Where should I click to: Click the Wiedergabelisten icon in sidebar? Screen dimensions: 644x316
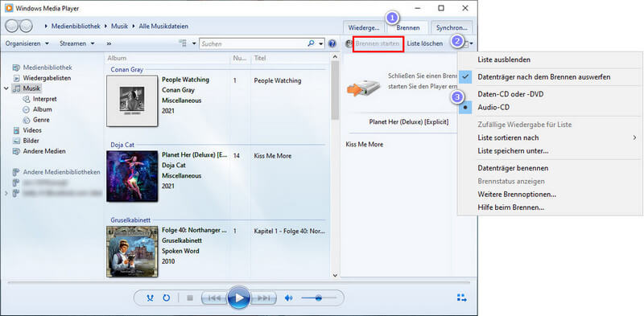16,78
